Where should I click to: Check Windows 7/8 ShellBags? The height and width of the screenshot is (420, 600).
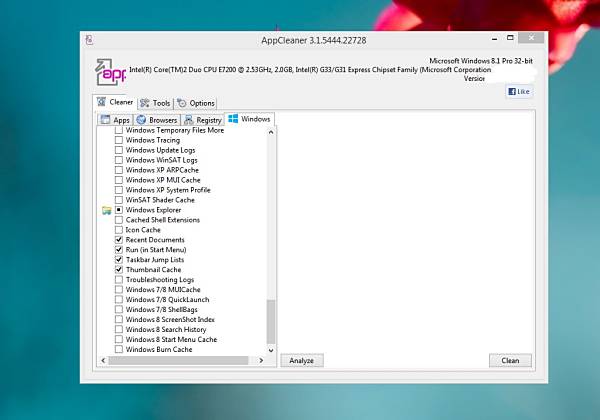click(119, 309)
